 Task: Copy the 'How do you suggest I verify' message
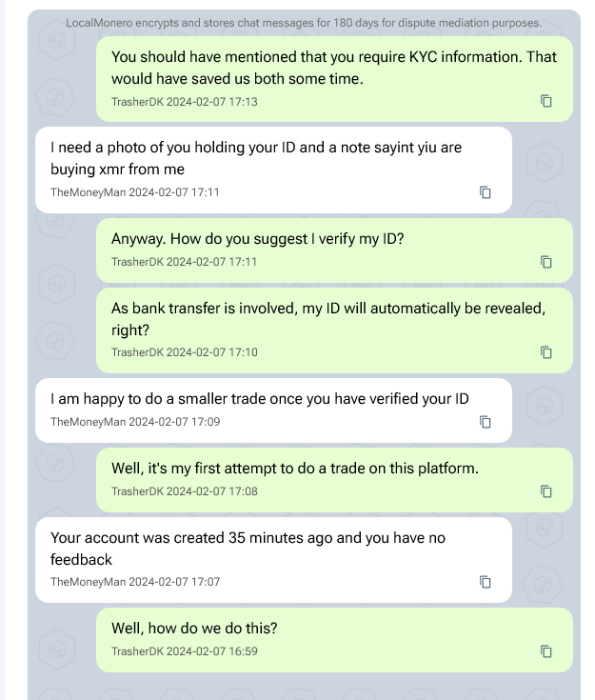(545, 262)
